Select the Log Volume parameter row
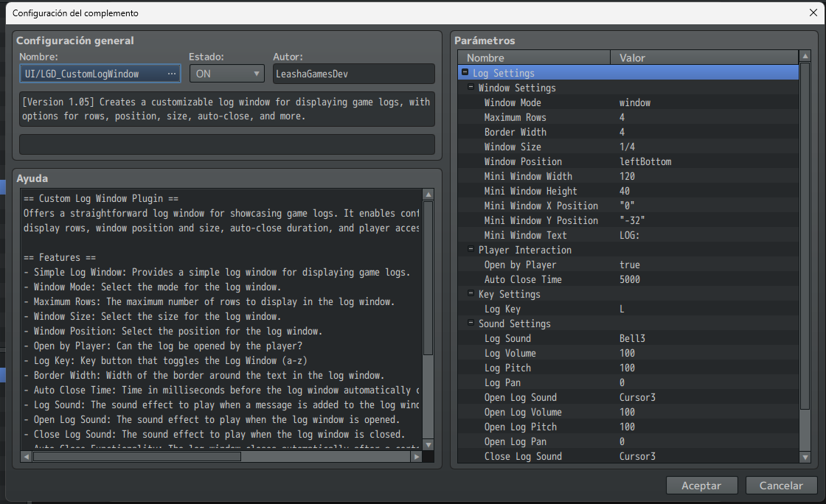 [628, 353]
